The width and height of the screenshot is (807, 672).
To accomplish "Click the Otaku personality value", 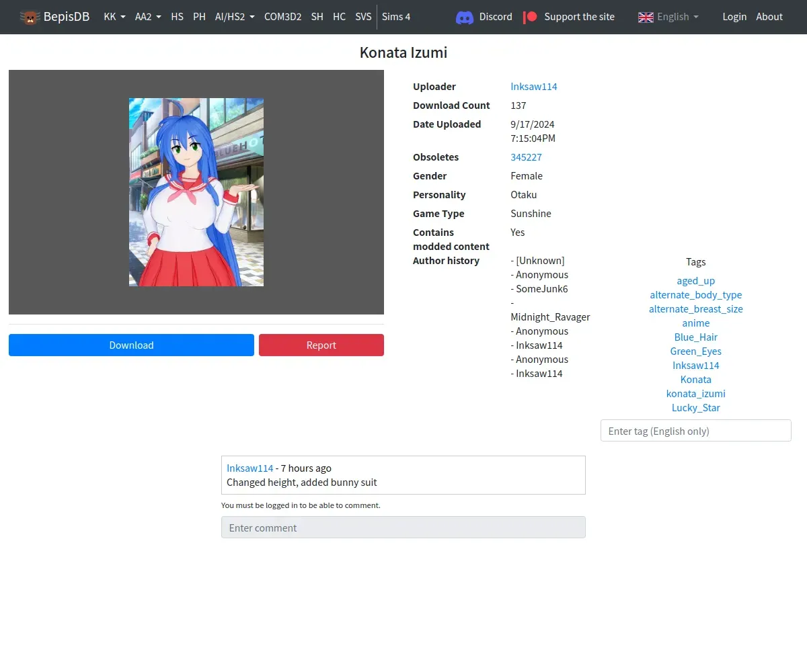I will (524, 195).
